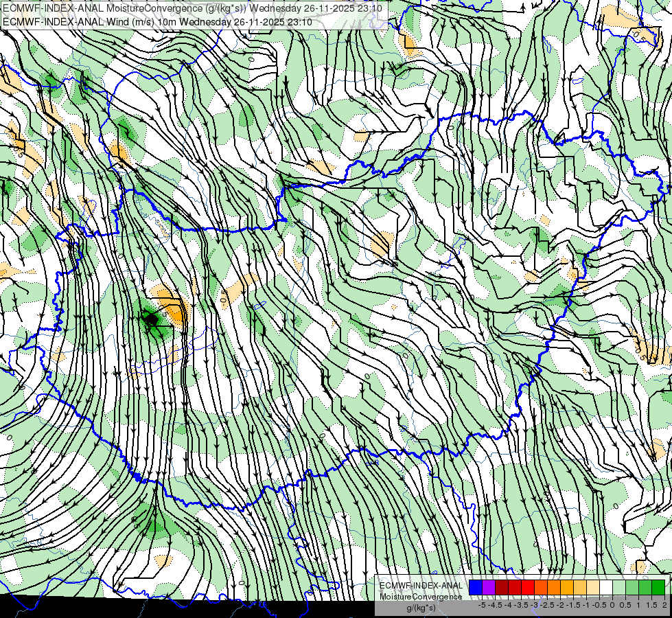Select the white legend swatch
Viewport: 672px width, 618px height.
pos(606,588)
